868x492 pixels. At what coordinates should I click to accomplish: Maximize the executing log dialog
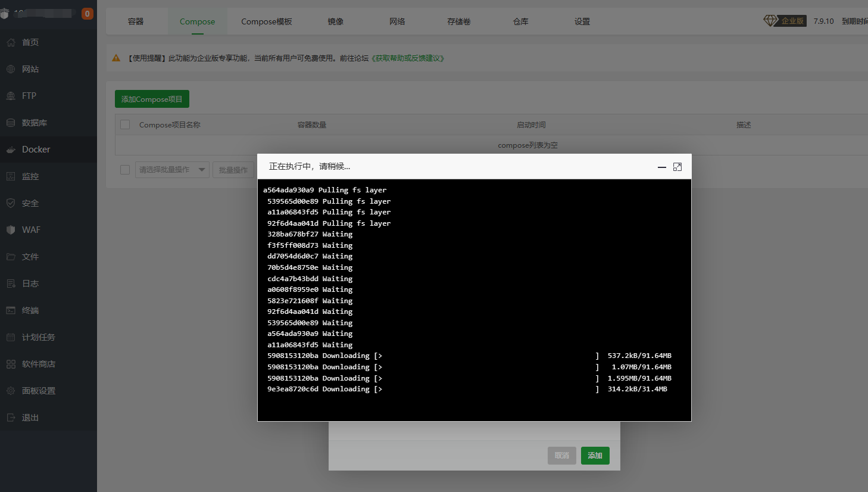pos(677,167)
